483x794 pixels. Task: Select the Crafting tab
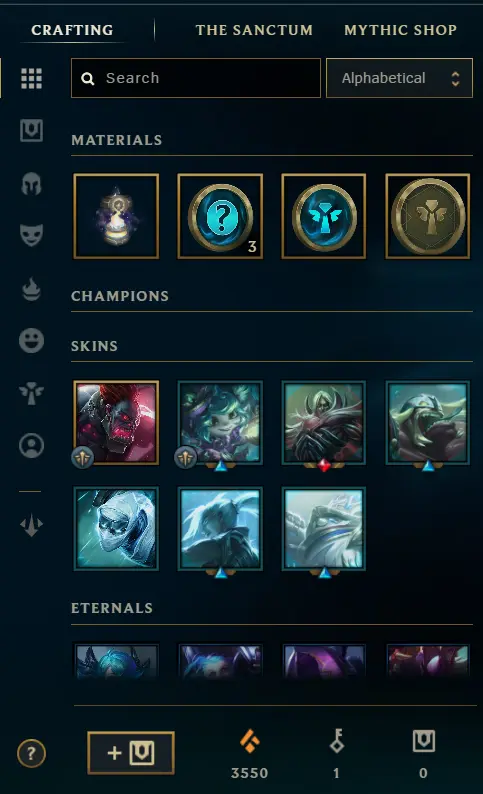(x=72, y=30)
